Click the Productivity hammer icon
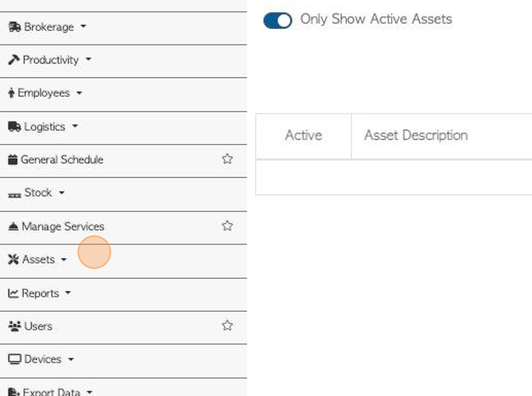 [14, 60]
